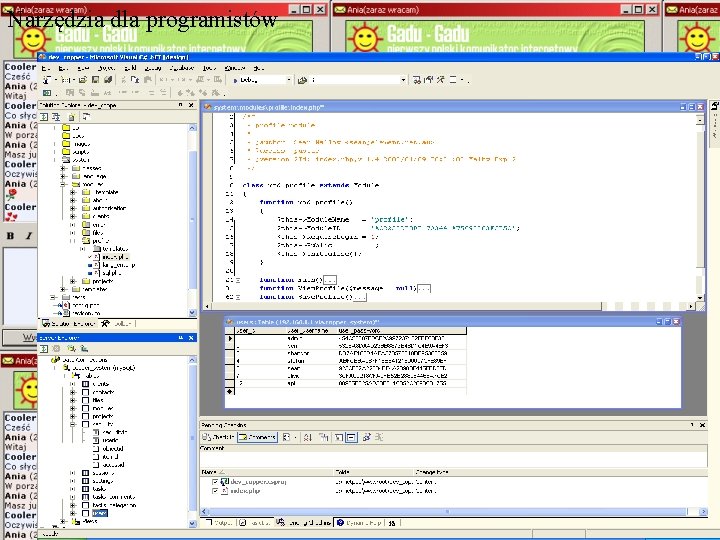Expand contacts table node in Server Explorer
The image size is (720, 540).
pos(73,392)
